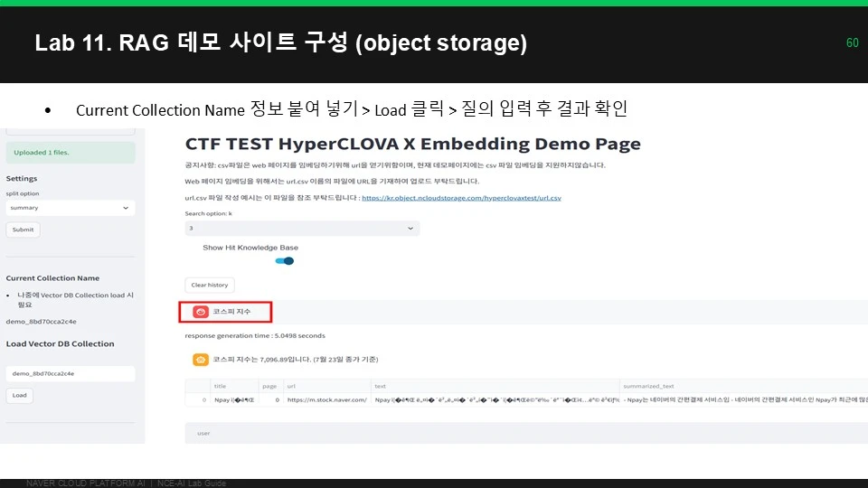This screenshot has height=488, width=868.
Task: Select the https://m.stock.naver.com/ url cell
Action: click(327, 399)
